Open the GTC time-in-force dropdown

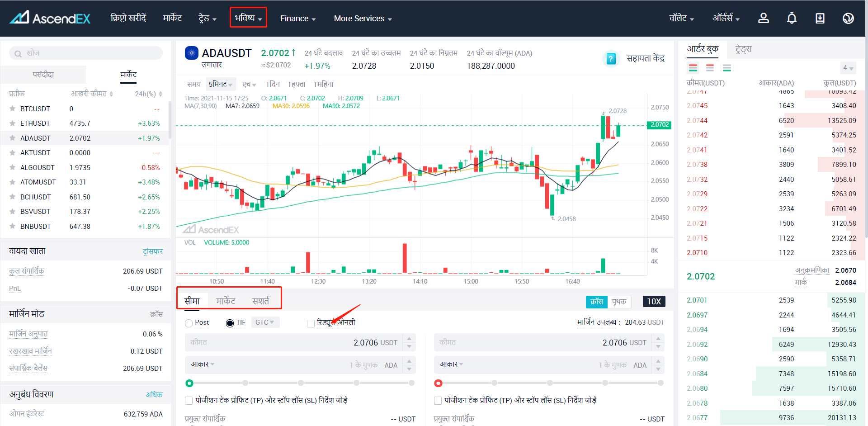point(265,322)
